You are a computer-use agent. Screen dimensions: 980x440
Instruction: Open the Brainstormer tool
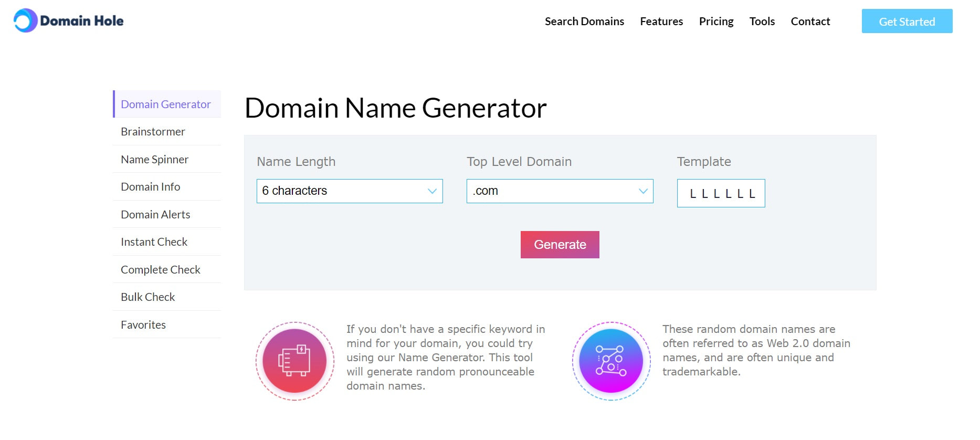coord(167,132)
